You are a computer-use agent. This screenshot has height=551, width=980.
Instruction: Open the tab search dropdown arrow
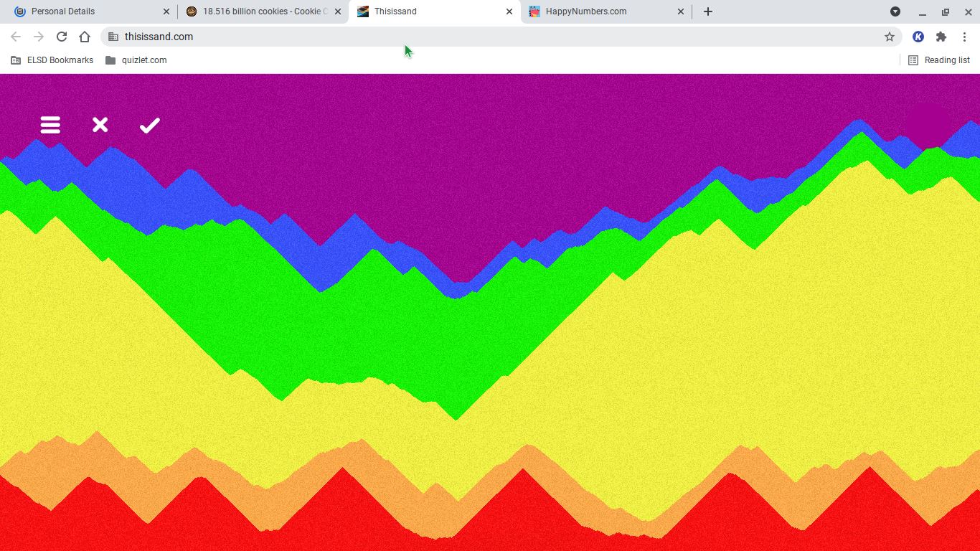(895, 11)
